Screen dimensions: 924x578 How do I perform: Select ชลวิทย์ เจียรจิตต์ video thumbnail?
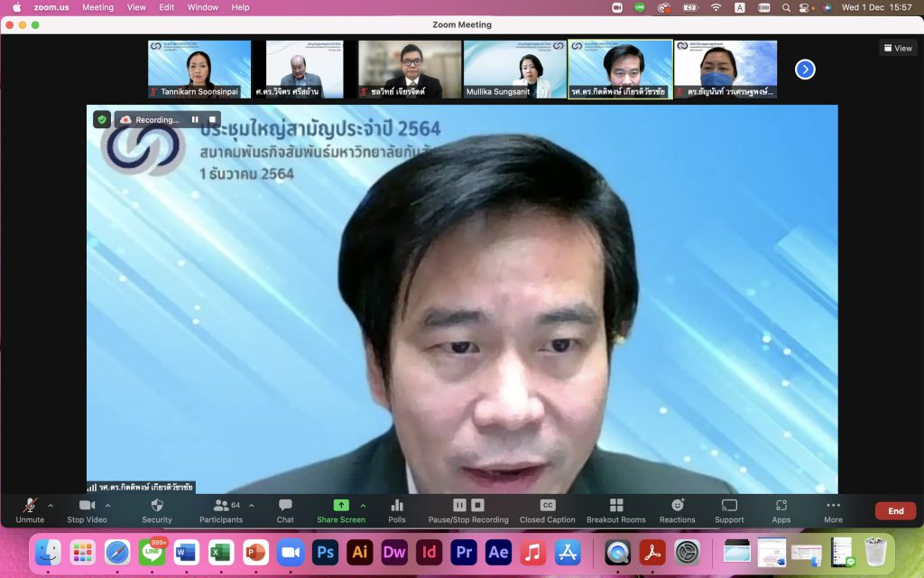coord(410,69)
